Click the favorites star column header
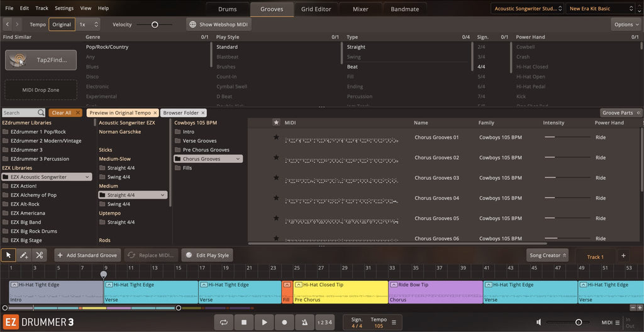Screen dimensions: 644x332 pos(277,123)
